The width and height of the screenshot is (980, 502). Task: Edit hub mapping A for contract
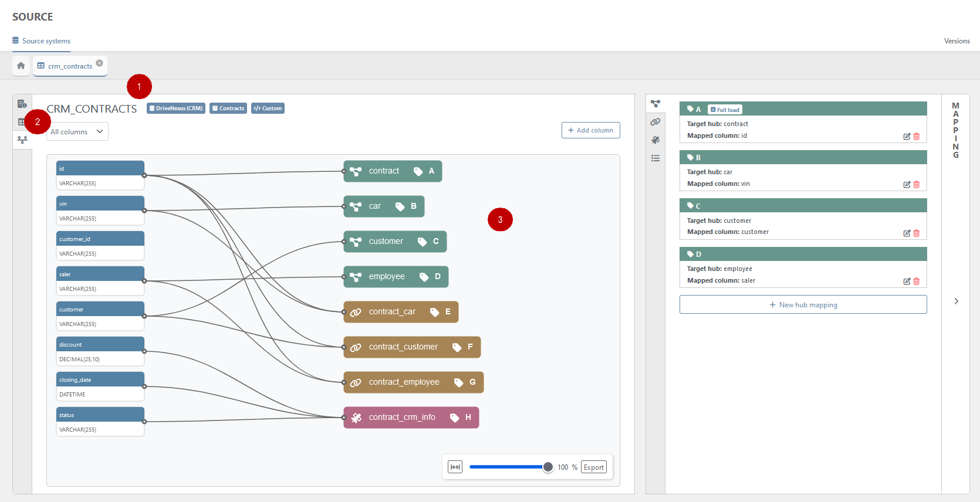(x=907, y=137)
